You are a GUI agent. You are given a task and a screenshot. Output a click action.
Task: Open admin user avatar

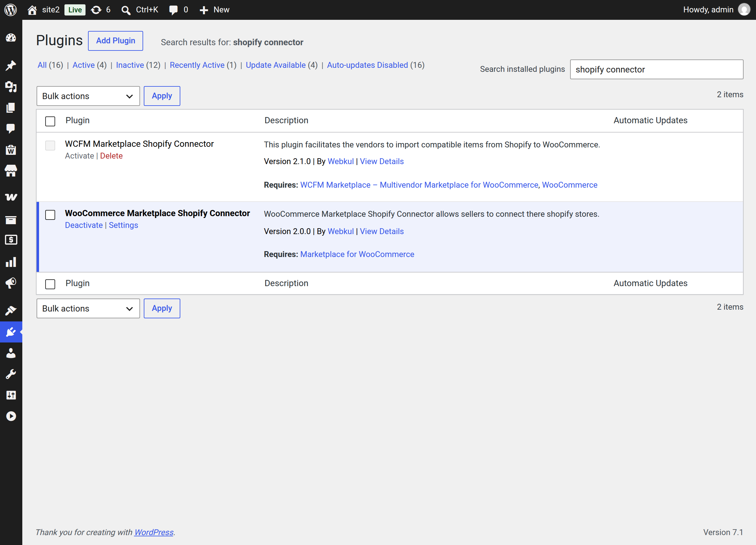coord(744,10)
